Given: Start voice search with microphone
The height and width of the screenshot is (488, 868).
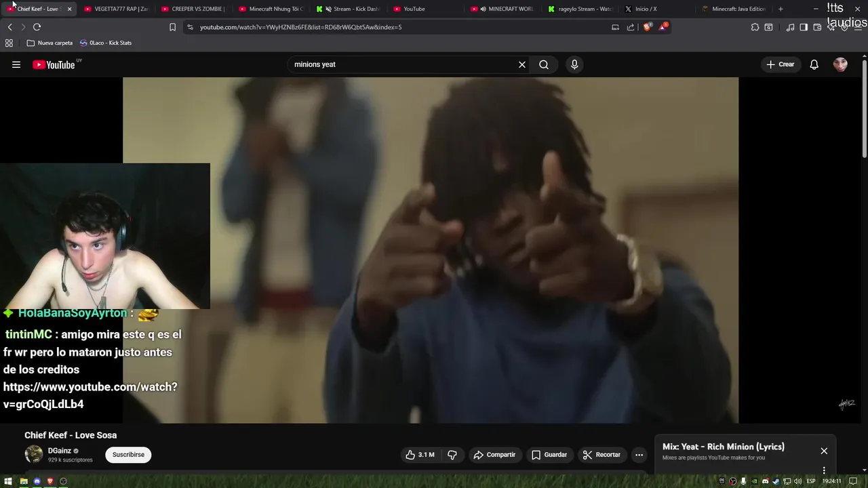Looking at the screenshot, I should pos(574,64).
